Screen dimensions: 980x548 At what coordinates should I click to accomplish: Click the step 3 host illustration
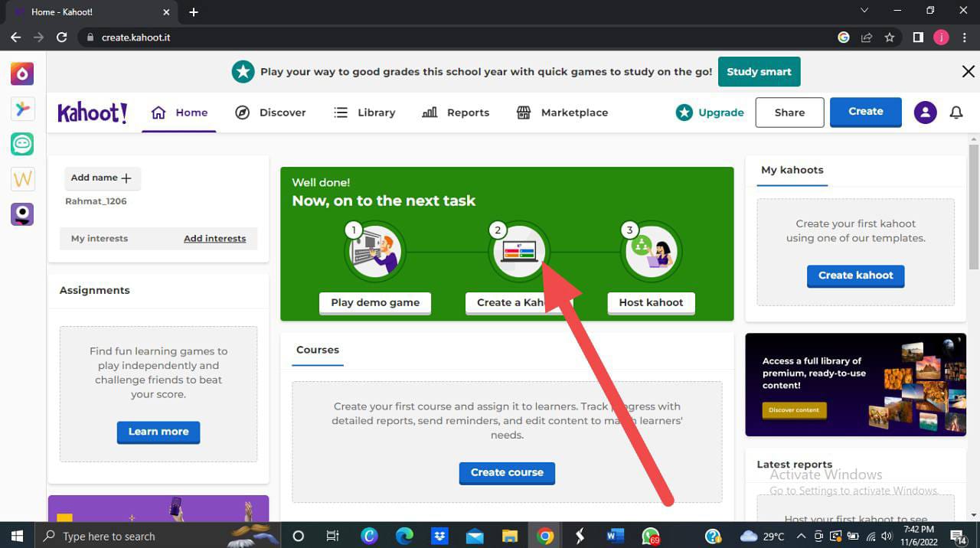651,252
